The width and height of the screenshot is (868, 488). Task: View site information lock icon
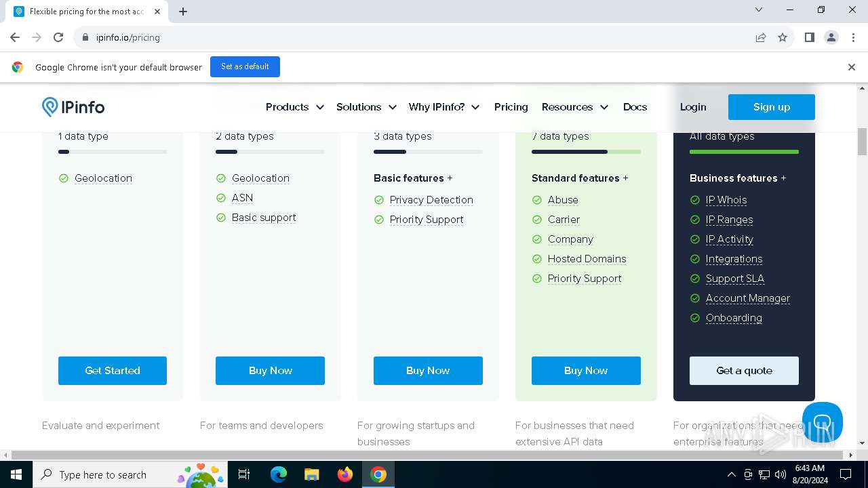click(x=85, y=37)
